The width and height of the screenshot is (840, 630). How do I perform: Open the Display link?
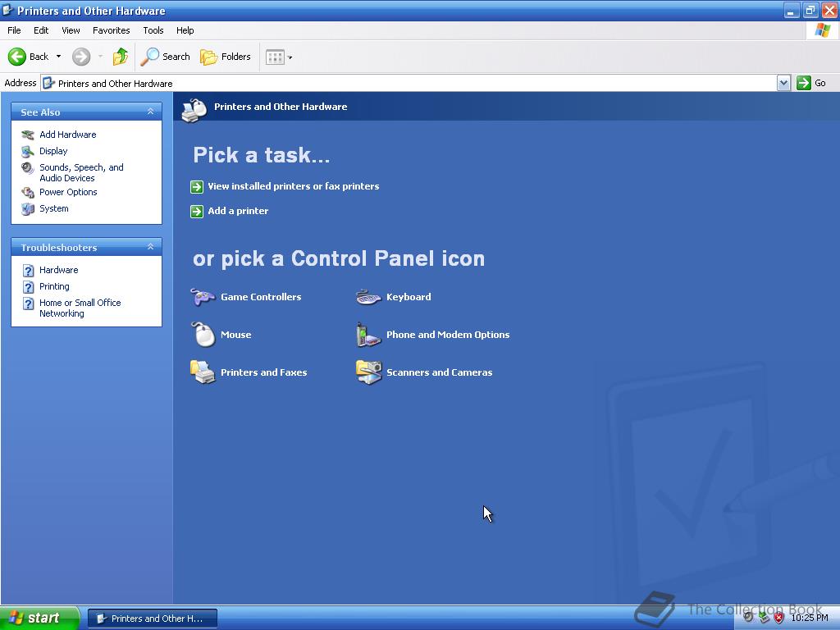[53, 151]
